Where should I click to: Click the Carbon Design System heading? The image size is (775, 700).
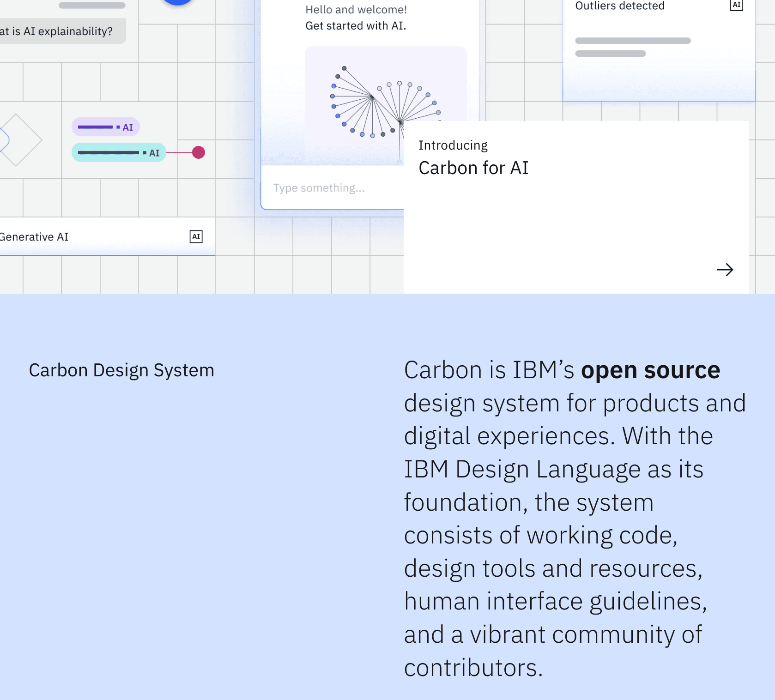[x=121, y=370]
